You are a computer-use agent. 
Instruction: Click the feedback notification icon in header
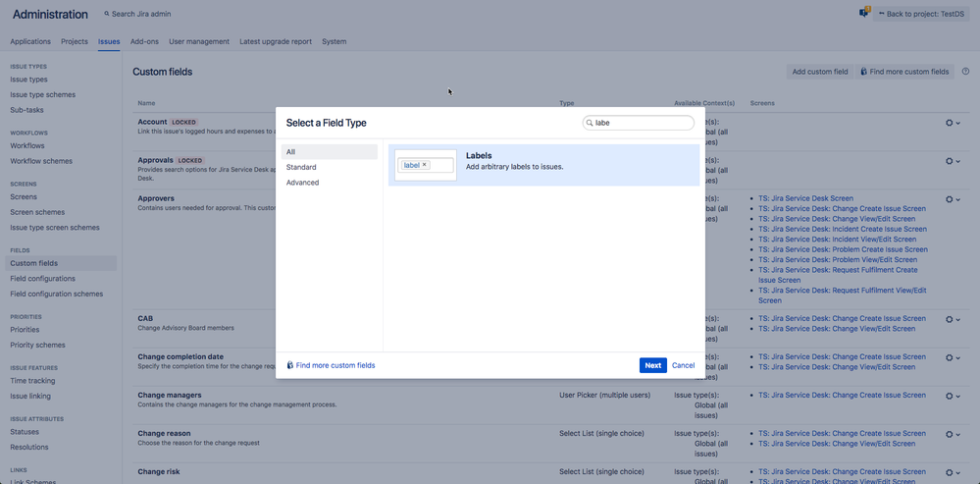864,13
